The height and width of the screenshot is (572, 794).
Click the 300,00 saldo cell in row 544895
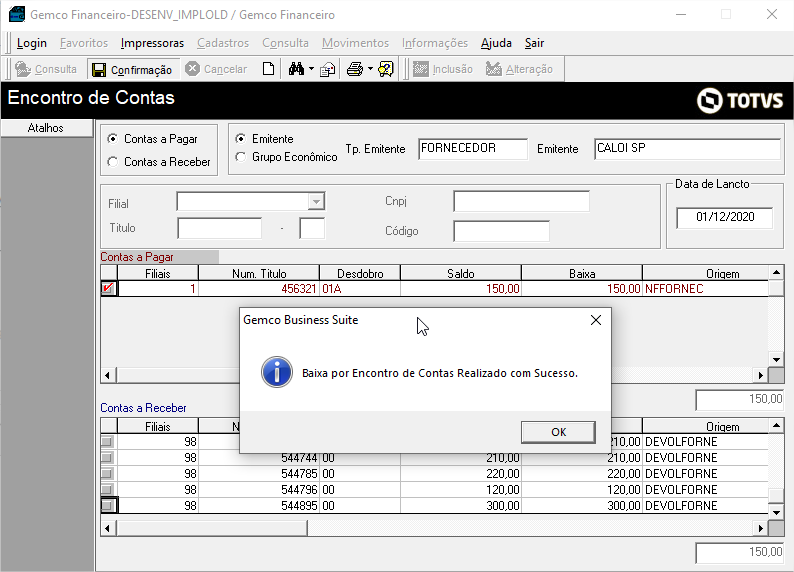coord(461,506)
